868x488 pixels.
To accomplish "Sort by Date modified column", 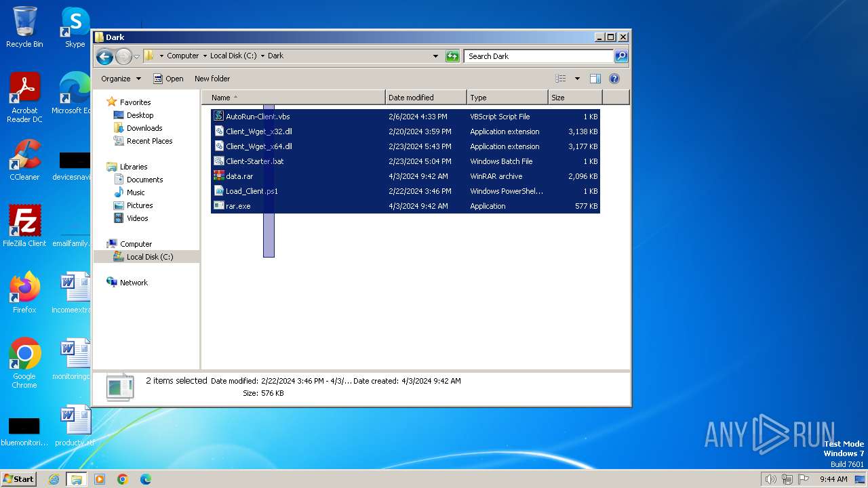I will pyautogui.click(x=426, y=98).
